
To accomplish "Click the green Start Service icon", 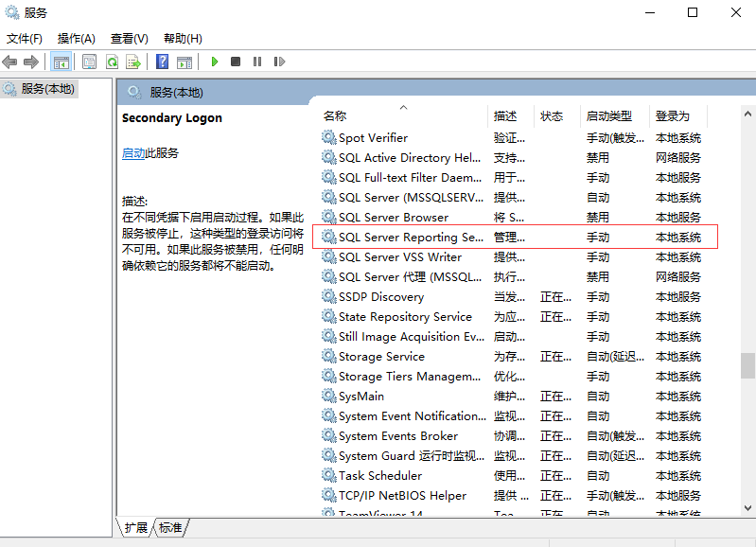I will 215,62.
